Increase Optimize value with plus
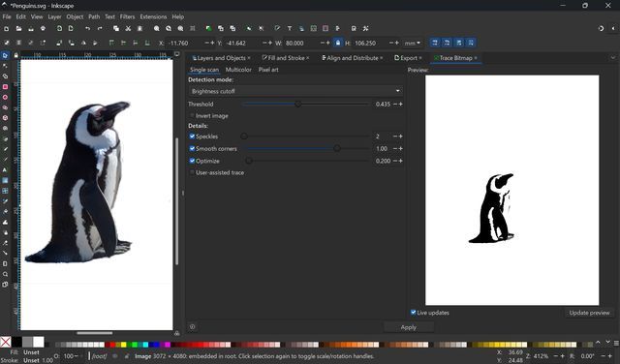 tap(401, 161)
